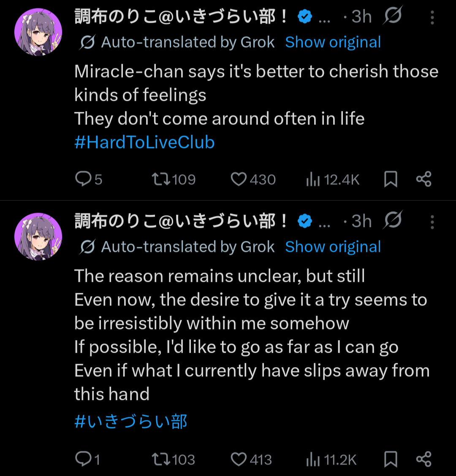Screen dimensions: 456x476
Task: Like the post with 413 likes
Action: [239, 459]
